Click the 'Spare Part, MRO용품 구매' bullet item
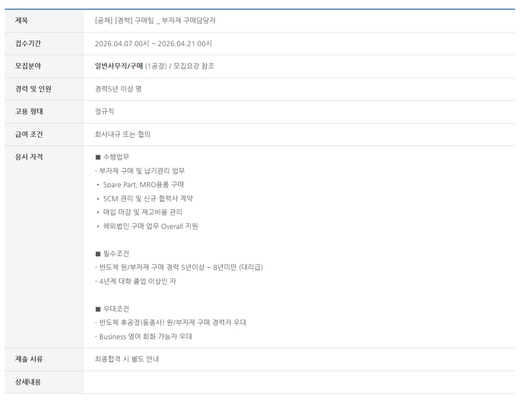 pos(143,185)
